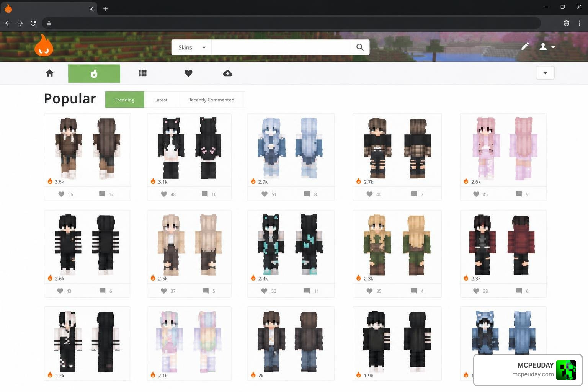Open comments on skin with 9 comments
Viewport: 588px width, 392px height.
519,194
